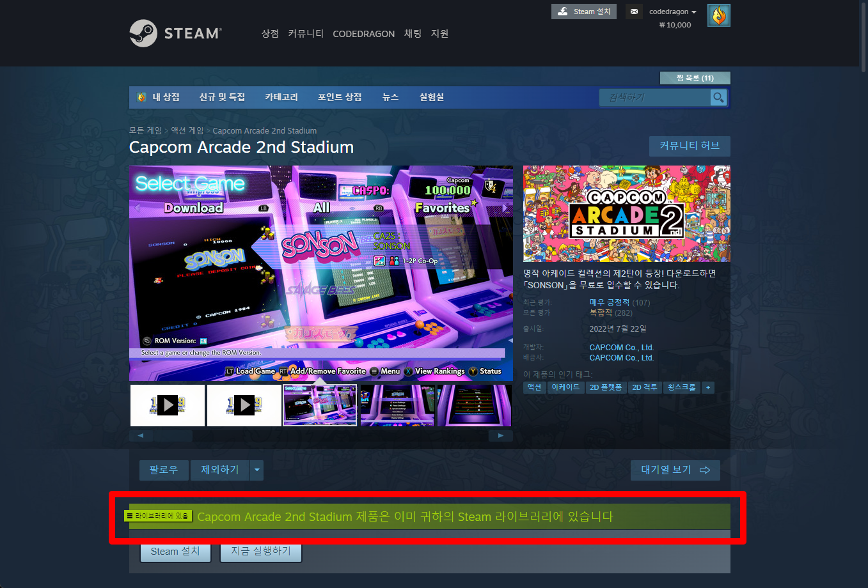Open the 포인트 상점 tab
This screenshot has height=588, width=868.
340,97
